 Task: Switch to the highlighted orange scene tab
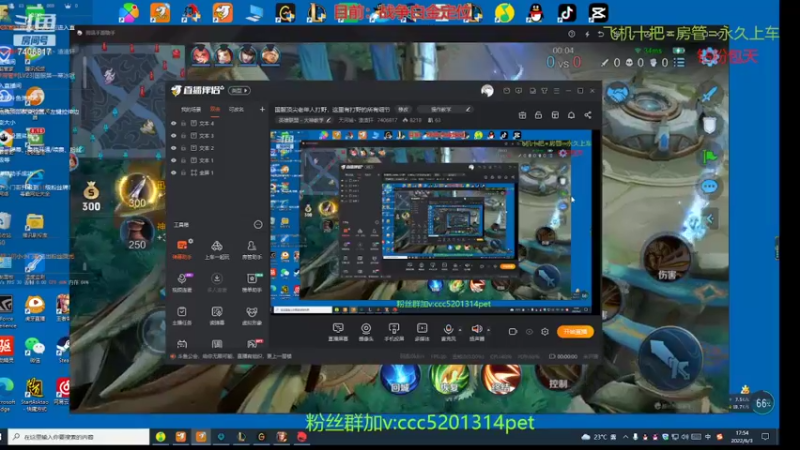215,109
